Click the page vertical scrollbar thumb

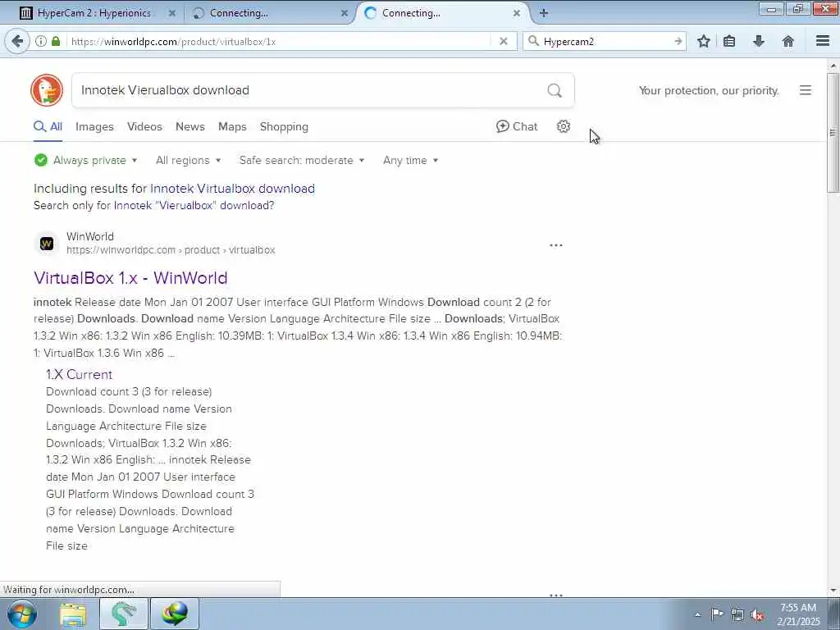coord(833,132)
